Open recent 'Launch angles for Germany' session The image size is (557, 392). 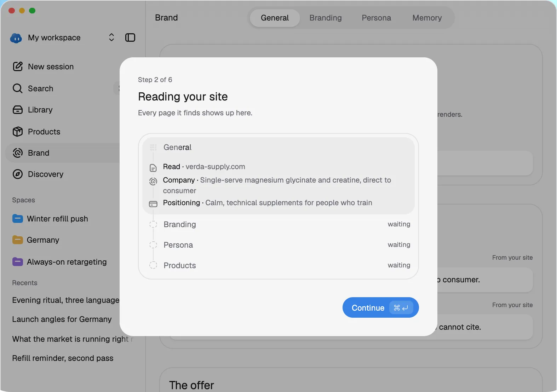pyautogui.click(x=62, y=319)
